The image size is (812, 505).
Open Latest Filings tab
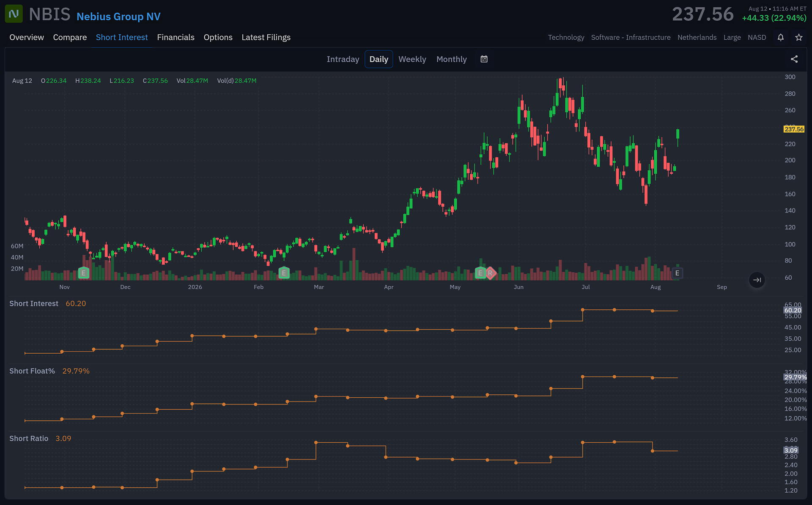coord(266,37)
